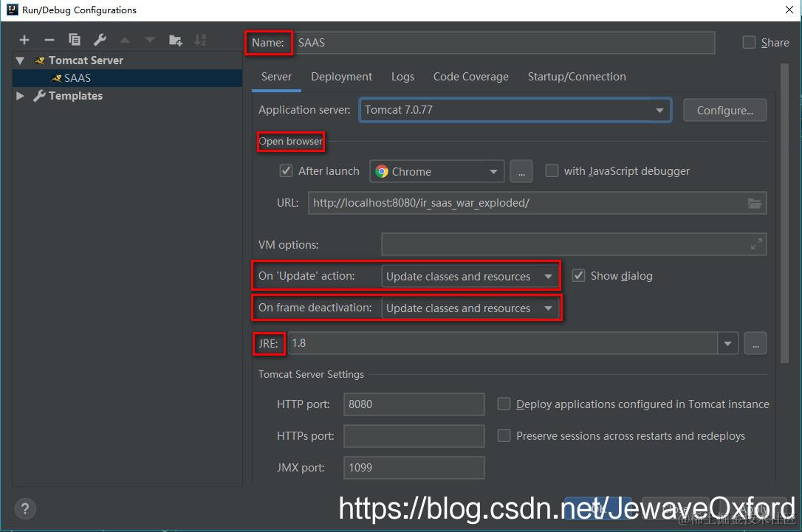The width and height of the screenshot is (802, 532).
Task: Select the SAAS configuration in the tree
Action: point(127,78)
